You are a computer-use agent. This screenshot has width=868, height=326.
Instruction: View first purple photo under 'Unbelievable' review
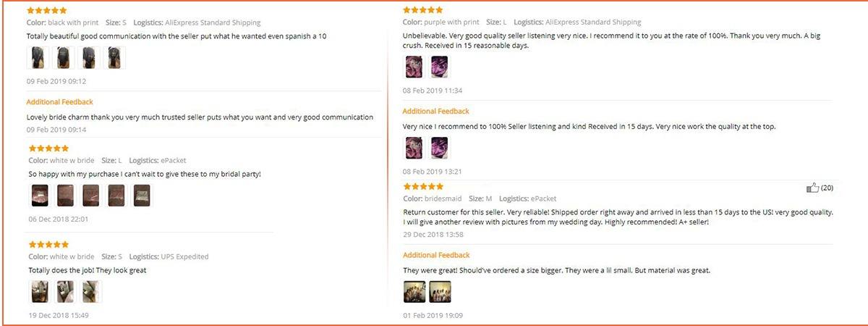[x=414, y=67]
